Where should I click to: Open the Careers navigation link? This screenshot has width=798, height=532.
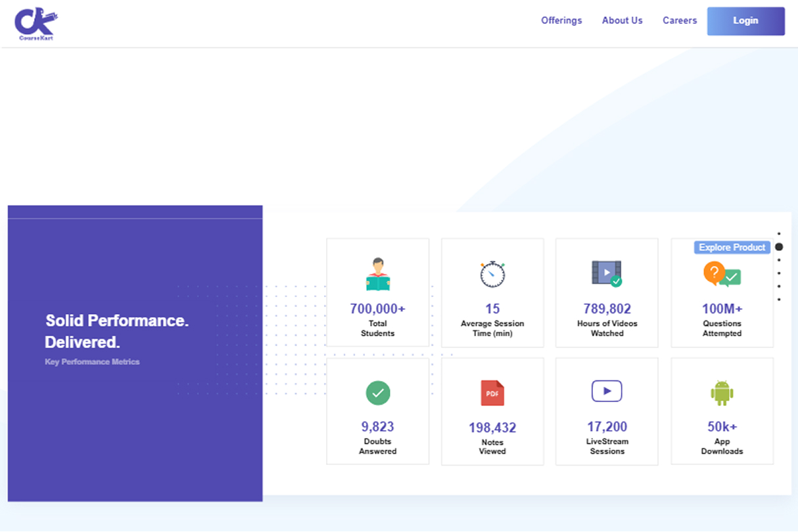point(680,20)
